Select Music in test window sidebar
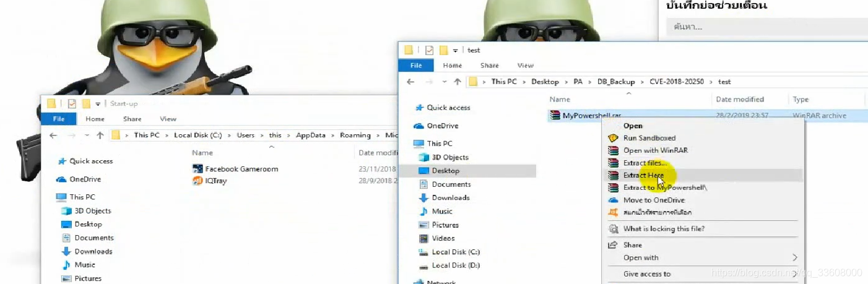The width and height of the screenshot is (868, 284). coord(442,212)
